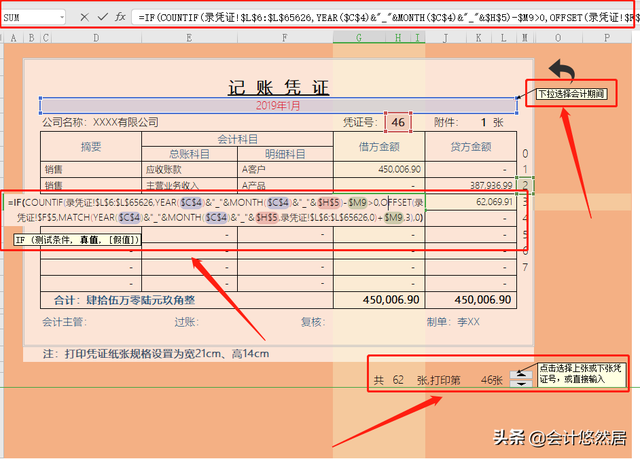Select column F header
Screen dimensions: 640x459
tap(285, 38)
